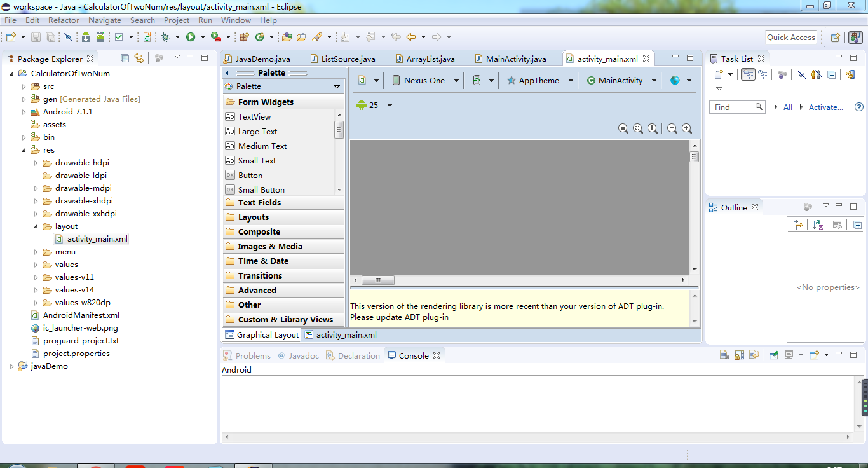
Task: Toggle Scheduled presentation in Task List
Action: pyautogui.click(x=763, y=74)
